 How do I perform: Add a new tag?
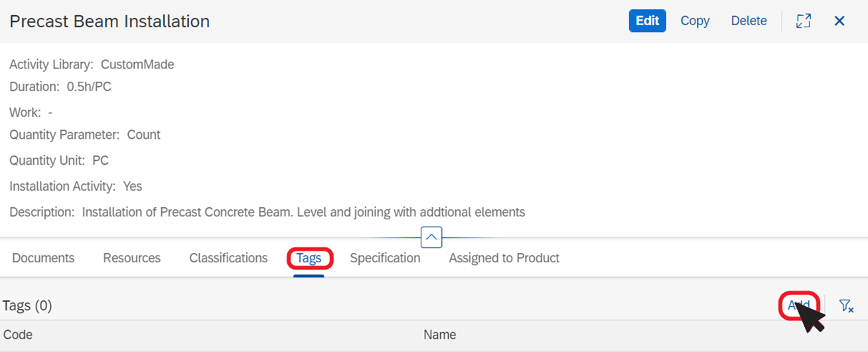click(799, 306)
